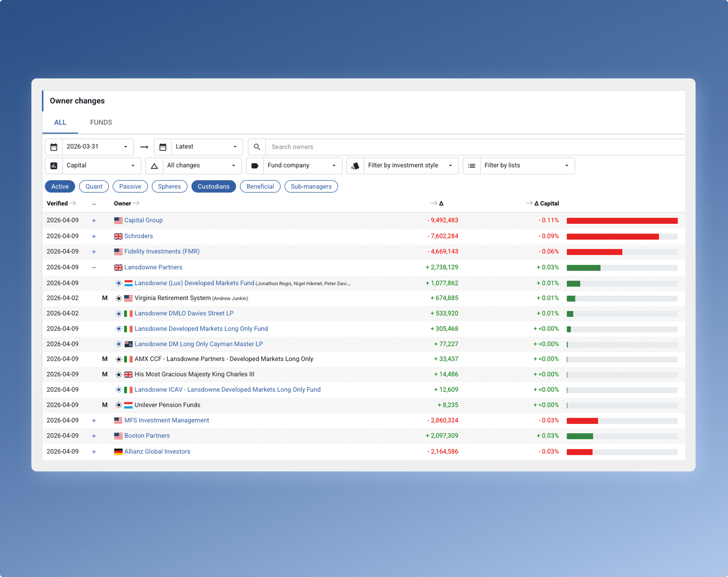Click the Irish flag beside AMX CCF

tap(128, 359)
